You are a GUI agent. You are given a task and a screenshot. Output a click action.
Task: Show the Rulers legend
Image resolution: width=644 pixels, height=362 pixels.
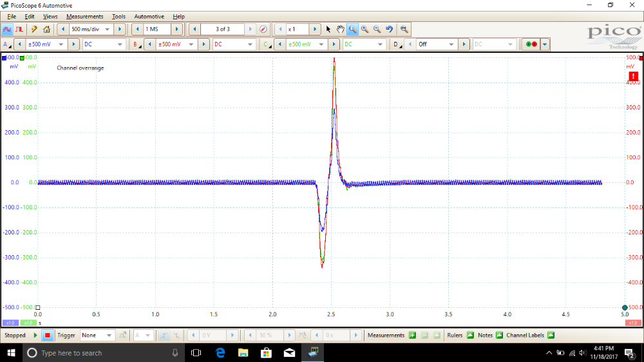(469, 335)
